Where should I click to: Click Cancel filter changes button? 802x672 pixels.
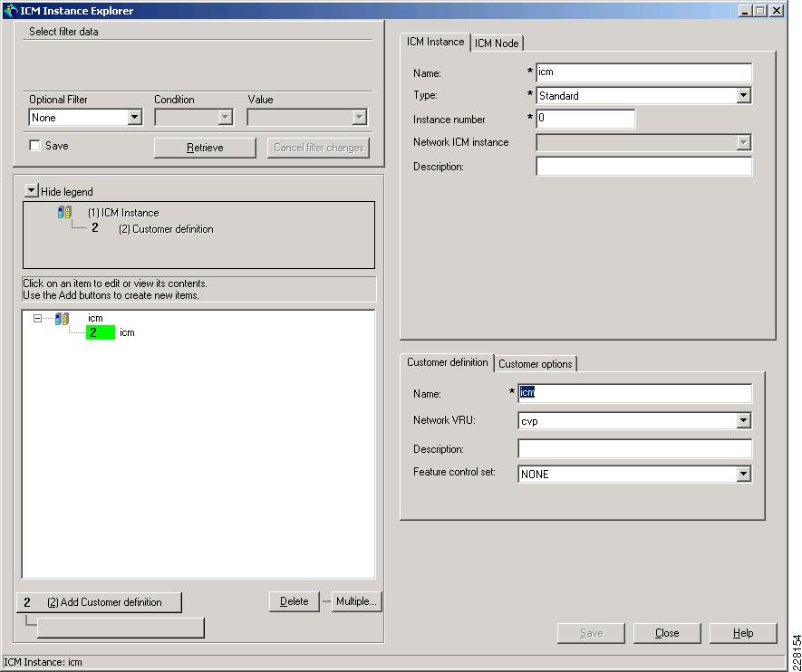pos(318,148)
